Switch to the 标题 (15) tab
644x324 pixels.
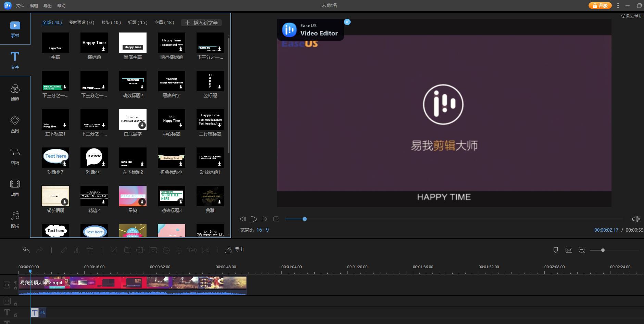click(137, 22)
